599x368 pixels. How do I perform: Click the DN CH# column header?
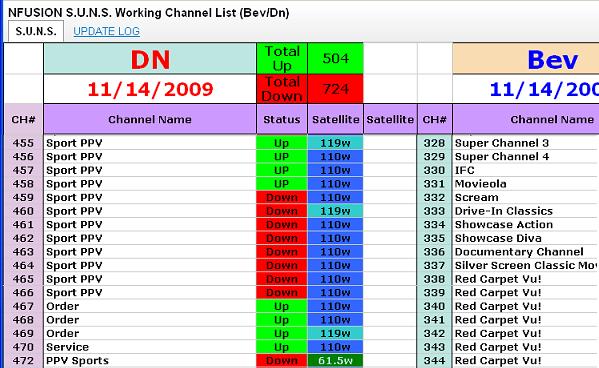[x=24, y=119]
